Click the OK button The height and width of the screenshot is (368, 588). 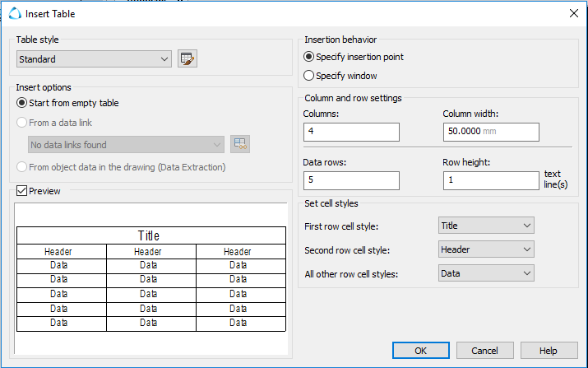420,351
